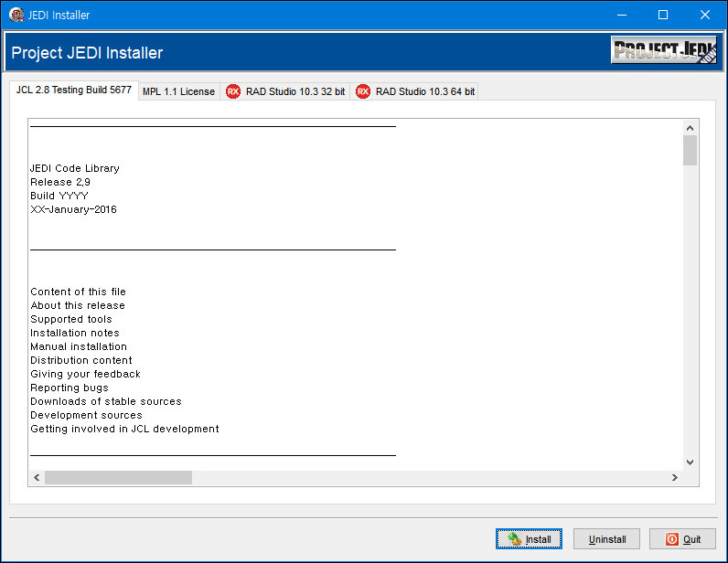
Task: Click the 'Giving your feedback' line
Action: point(85,374)
